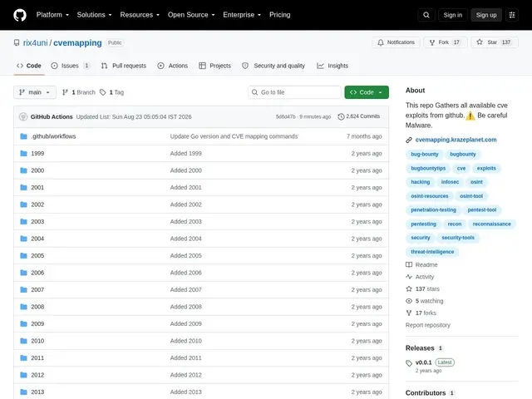Open the osint-resources topic tag
Viewport: 532px width, 399px height.
coord(430,196)
